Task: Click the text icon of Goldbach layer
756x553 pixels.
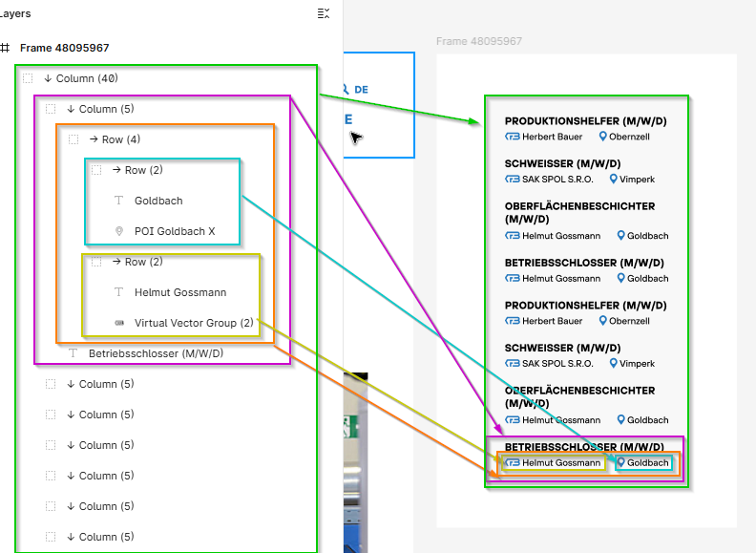Action: coord(118,201)
